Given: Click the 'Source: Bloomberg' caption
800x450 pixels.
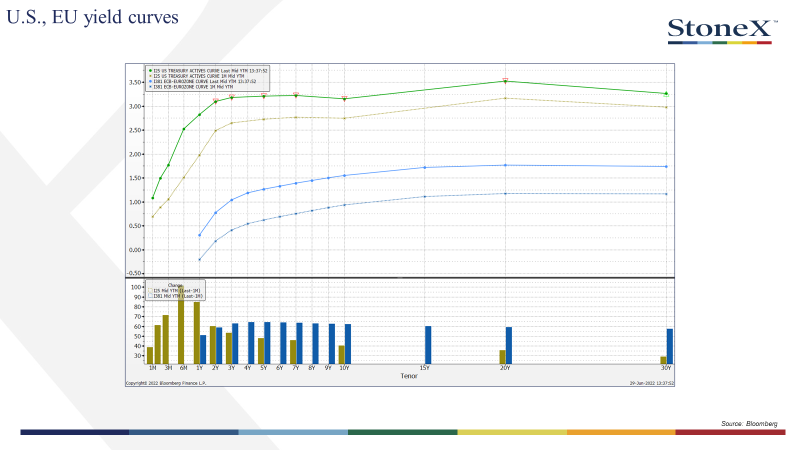Looking at the screenshot, I should (x=749, y=423).
